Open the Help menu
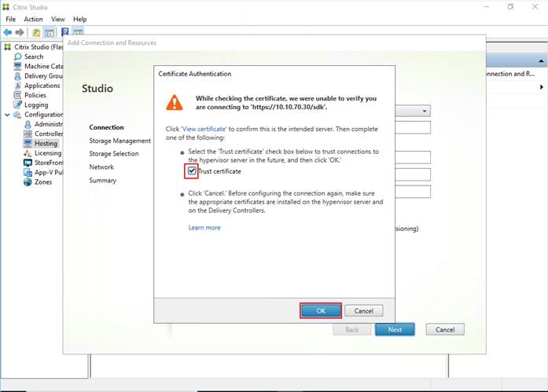 click(x=79, y=19)
